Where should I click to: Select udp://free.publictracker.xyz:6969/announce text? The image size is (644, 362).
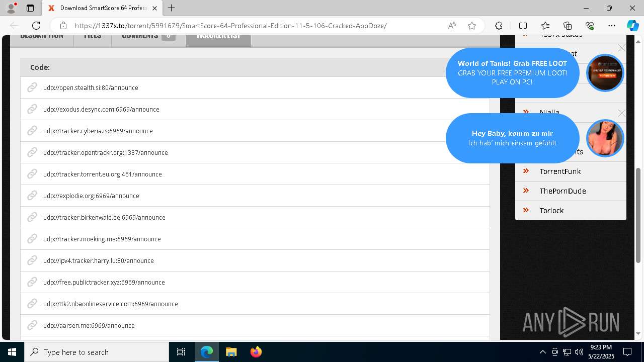pos(104,282)
